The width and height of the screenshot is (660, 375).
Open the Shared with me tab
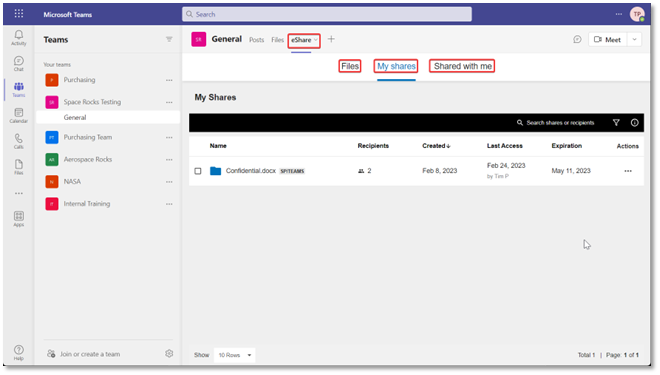tap(462, 66)
